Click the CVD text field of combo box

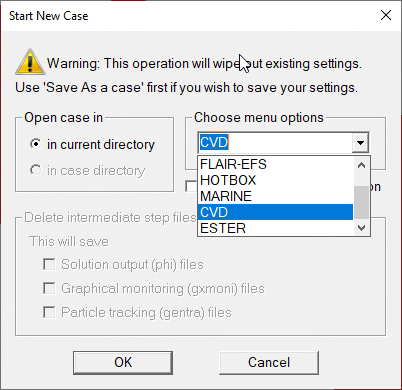[x=275, y=143]
